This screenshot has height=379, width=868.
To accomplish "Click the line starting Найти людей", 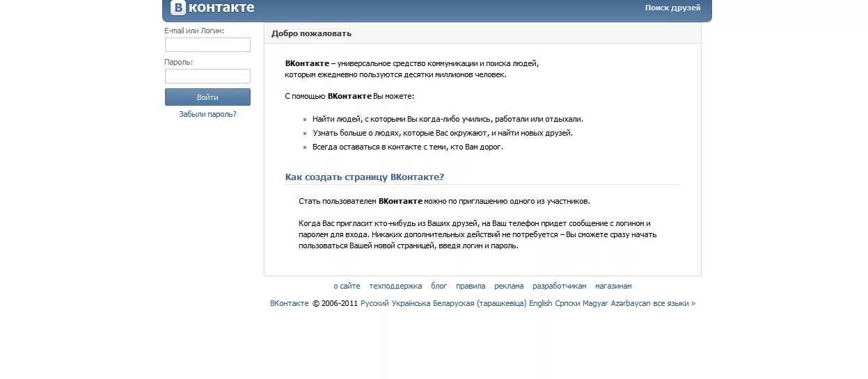I will click(448, 119).
